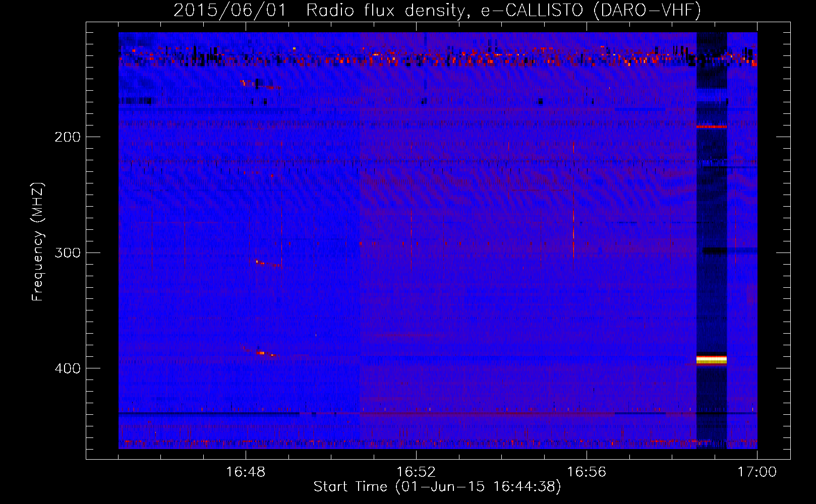Click the 300 frequency tick label

68,253
